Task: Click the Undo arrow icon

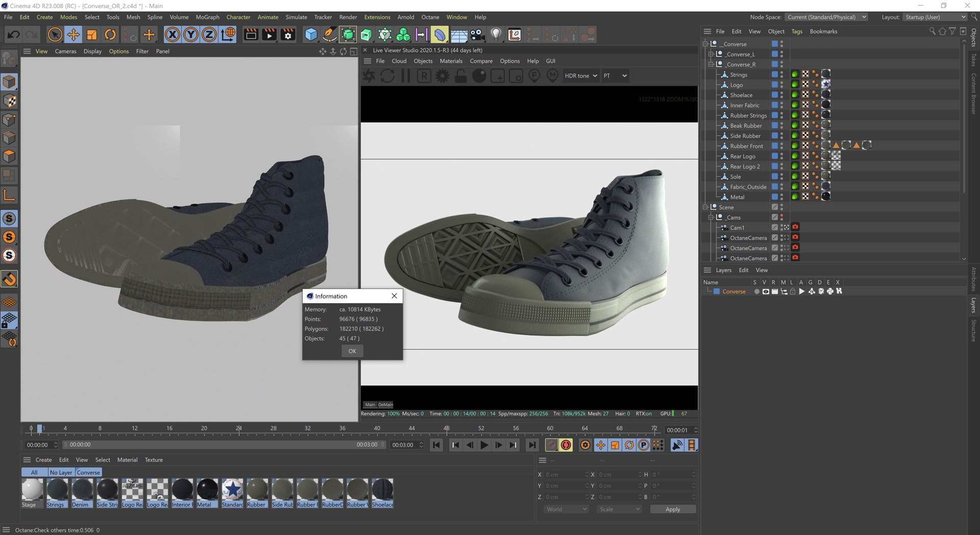Action: coord(14,35)
